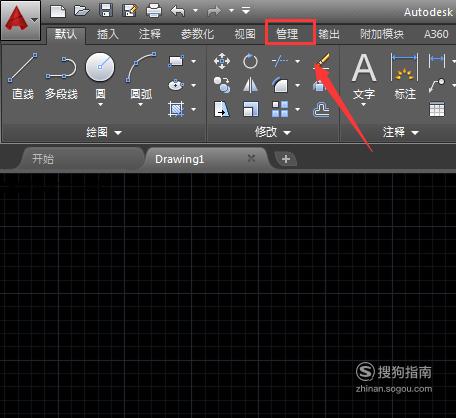Image resolution: width=456 pixels, height=418 pixels.
Task: Select the Fillet tool
Action: click(280, 85)
